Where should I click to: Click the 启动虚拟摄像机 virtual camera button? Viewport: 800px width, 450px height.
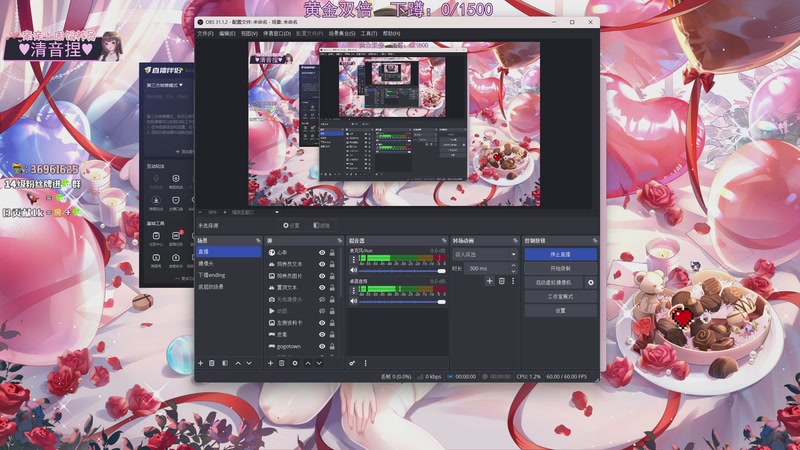(553, 282)
